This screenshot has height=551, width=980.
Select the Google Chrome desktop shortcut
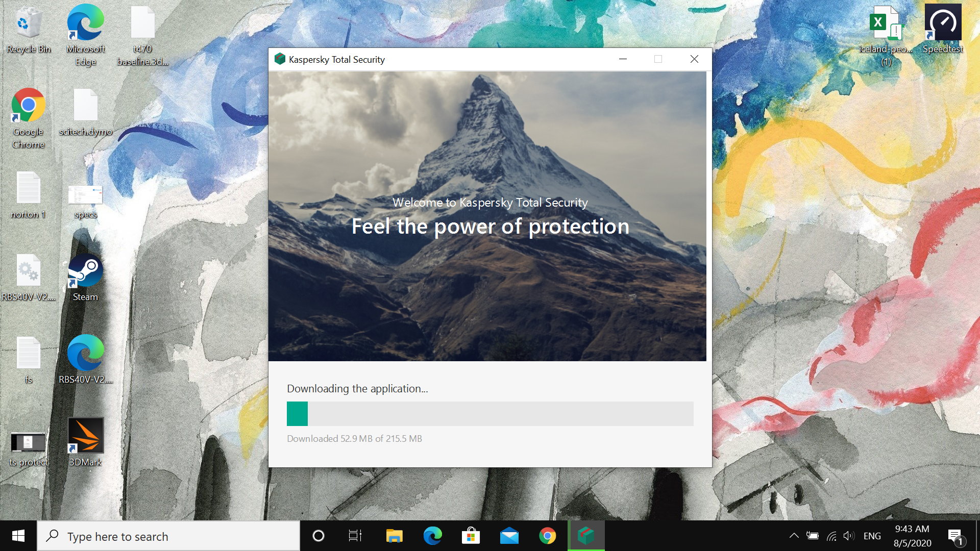(x=29, y=118)
